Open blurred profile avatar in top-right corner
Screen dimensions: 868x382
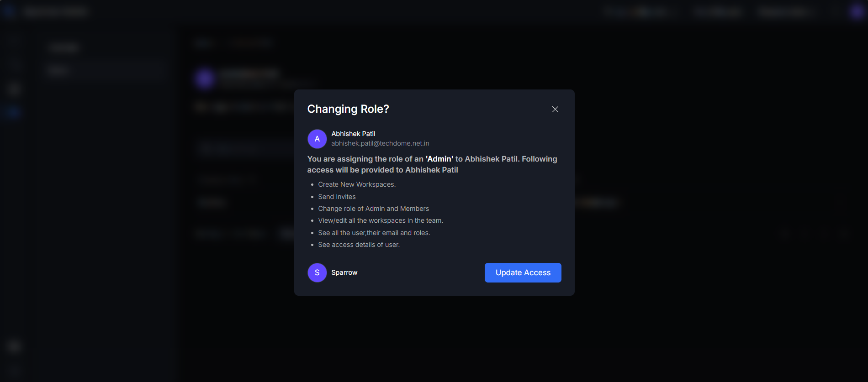(x=857, y=12)
